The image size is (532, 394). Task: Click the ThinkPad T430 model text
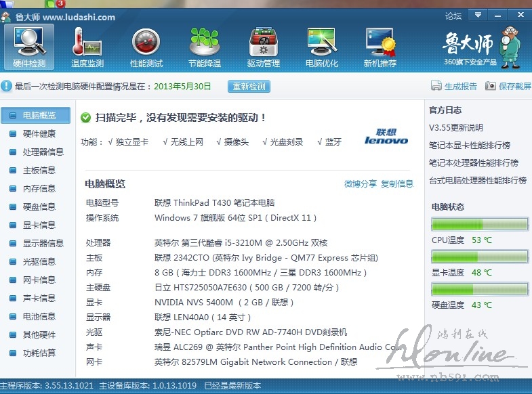214,203
